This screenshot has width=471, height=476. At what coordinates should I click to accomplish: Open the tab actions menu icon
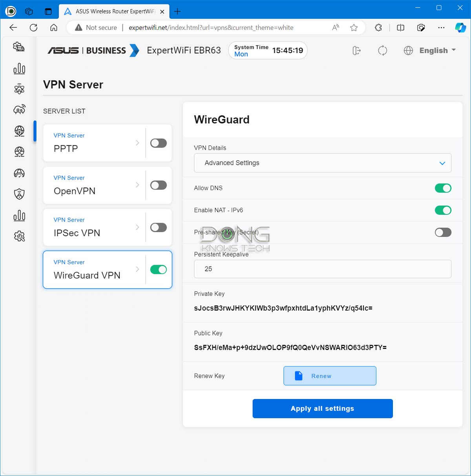click(48, 11)
